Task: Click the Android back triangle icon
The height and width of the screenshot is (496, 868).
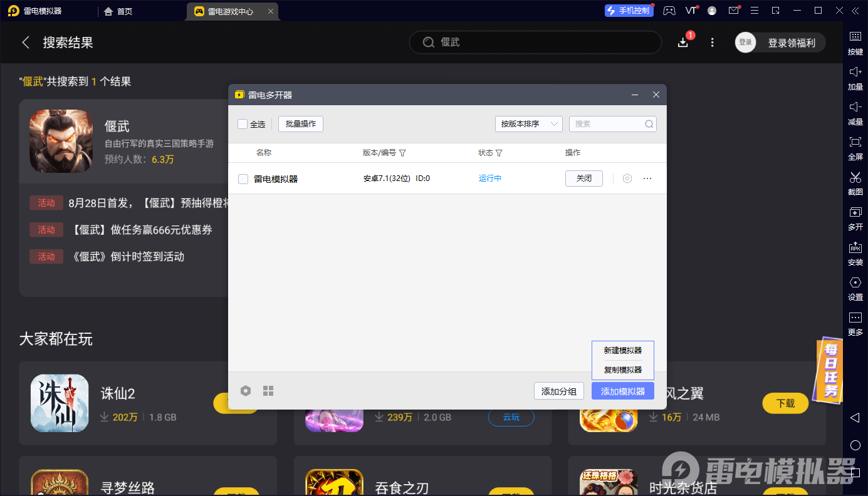Action: click(855, 417)
